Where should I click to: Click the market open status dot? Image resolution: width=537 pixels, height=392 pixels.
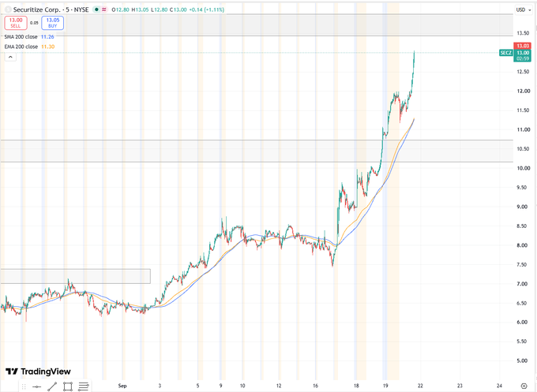[x=96, y=9]
